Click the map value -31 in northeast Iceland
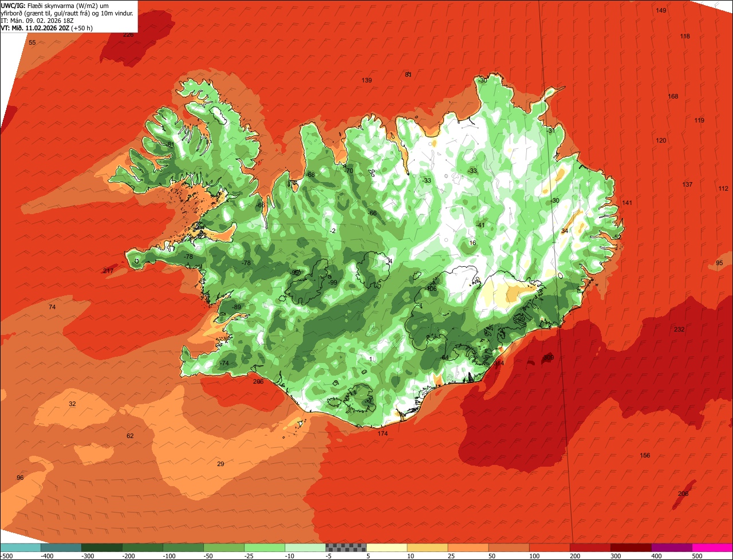 [x=551, y=131]
